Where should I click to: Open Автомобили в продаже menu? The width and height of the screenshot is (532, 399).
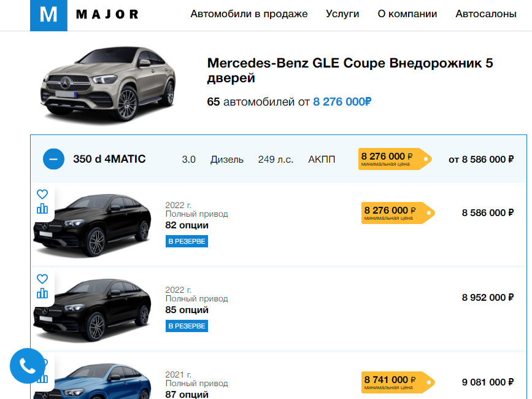coord(249,14)
